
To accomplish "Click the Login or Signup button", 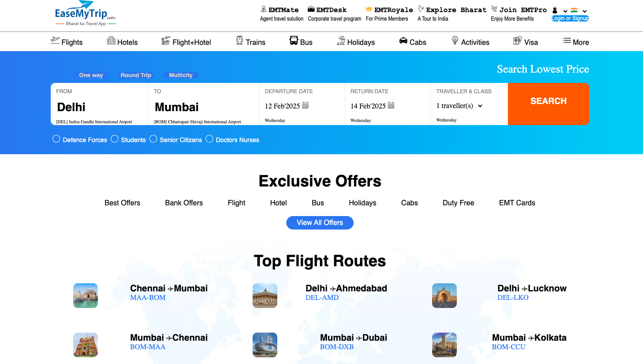I will pos(570,18).
